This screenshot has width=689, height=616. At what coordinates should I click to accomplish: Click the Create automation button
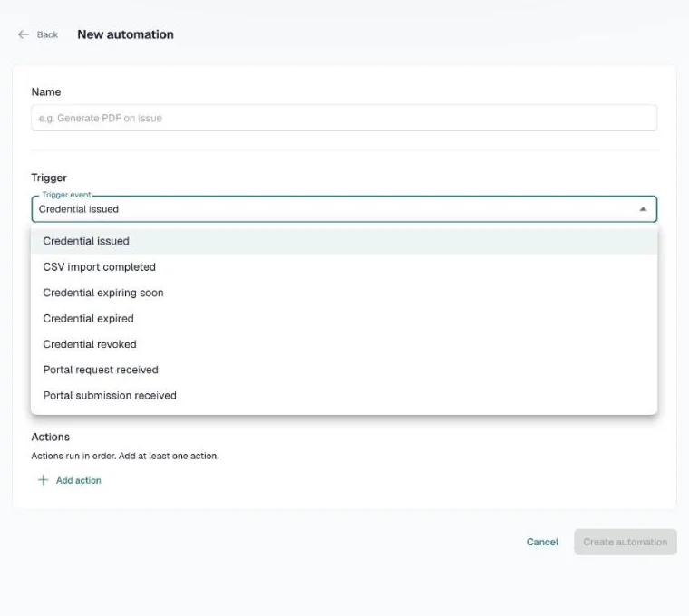(x=626, y=542)
